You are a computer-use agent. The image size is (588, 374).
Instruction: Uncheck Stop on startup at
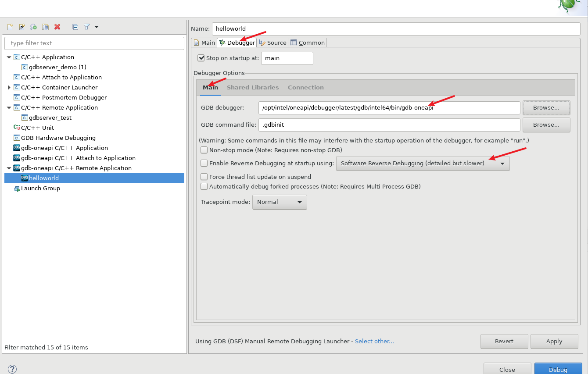201,57
